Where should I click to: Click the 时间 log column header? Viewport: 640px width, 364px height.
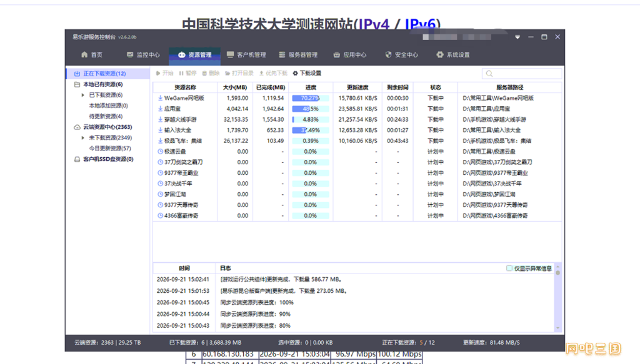point(184,268)
